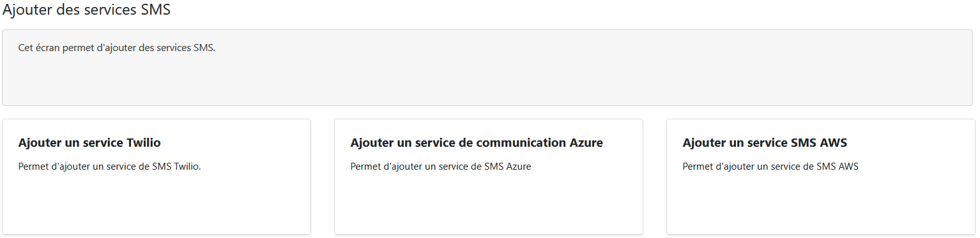Click the 'Ajouter un service SMS AWS' title
The image size is (980, 238).
point(765,143)
